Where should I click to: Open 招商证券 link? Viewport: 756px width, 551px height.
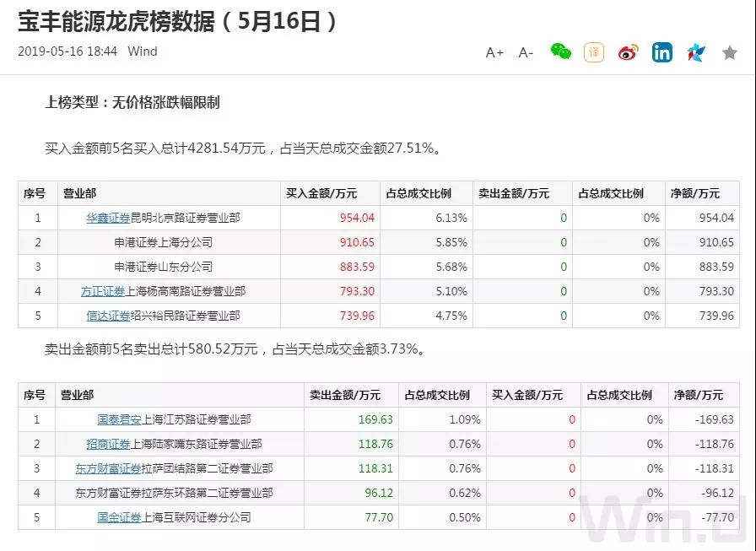[x=108, y=444]
